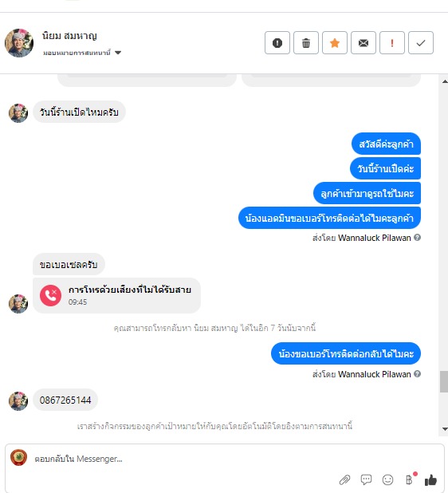Open payment request Baht icon
Viewport: 448px width, 493px height.
(409, 479)
